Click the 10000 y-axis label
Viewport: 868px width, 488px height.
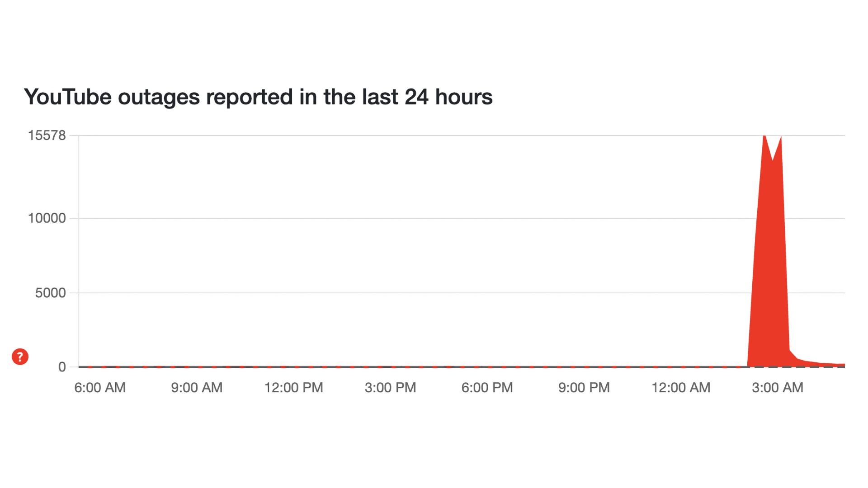[47, 218]
